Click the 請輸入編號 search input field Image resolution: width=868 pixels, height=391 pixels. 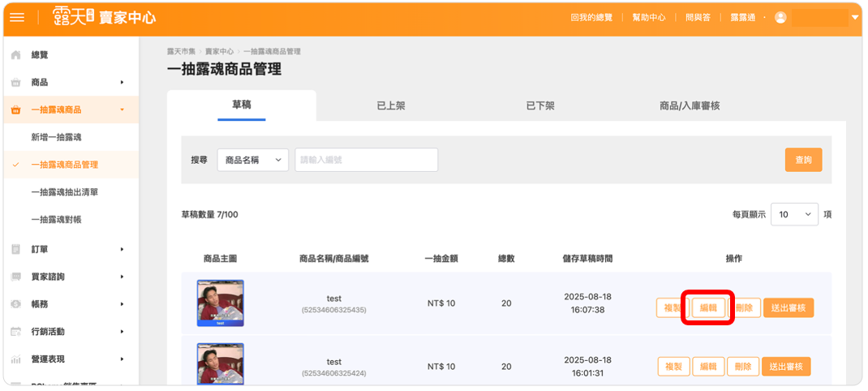point(366,160)
